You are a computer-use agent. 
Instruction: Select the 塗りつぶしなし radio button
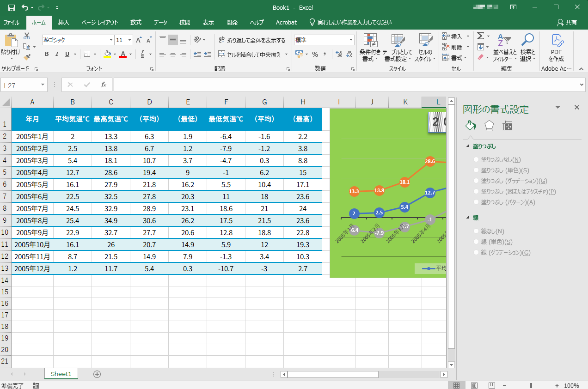[476, 160]
